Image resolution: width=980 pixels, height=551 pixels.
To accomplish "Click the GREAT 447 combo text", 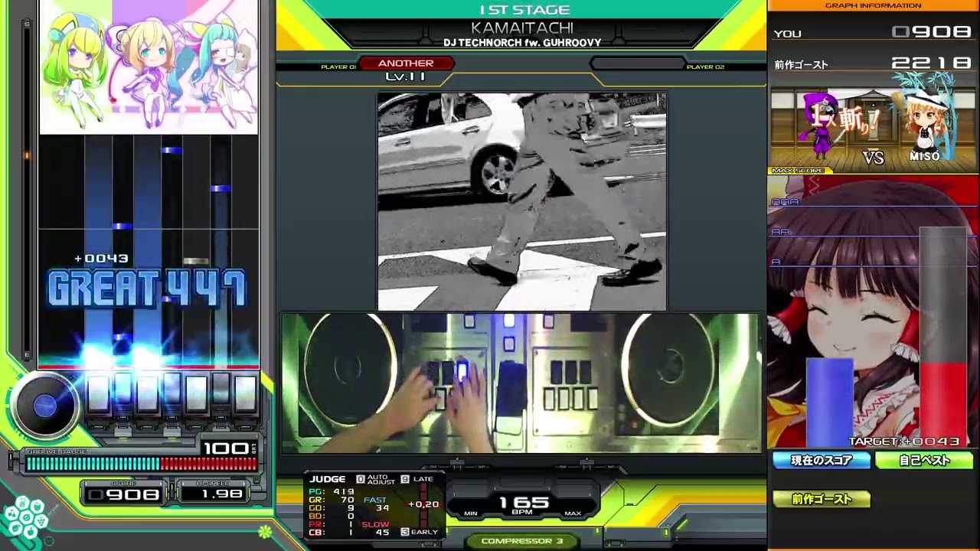I will [x=146, y=289].
